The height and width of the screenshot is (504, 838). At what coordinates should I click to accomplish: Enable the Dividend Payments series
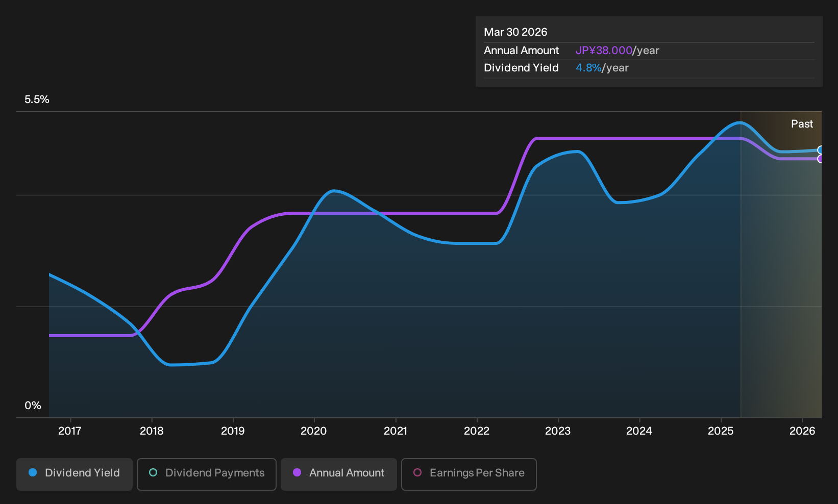click(x=207, y=474)
